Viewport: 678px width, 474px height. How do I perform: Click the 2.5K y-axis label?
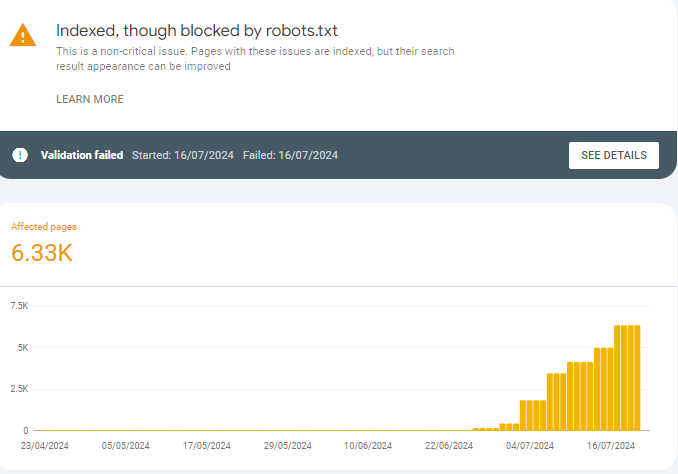(x=19, y=389)
